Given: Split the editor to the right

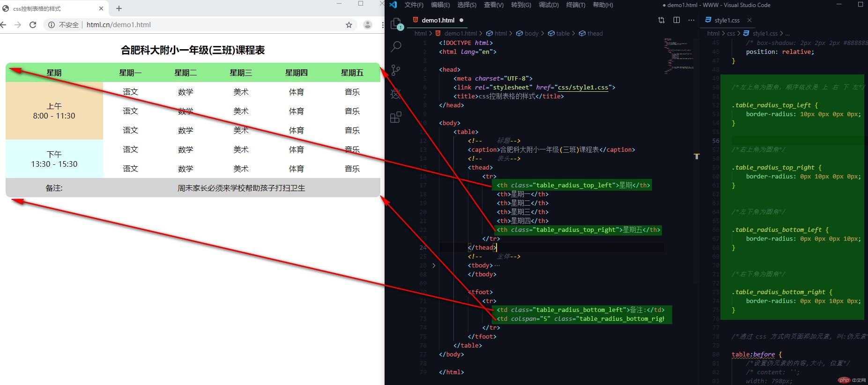Looking at the screenshot, I should pos(676,20).
